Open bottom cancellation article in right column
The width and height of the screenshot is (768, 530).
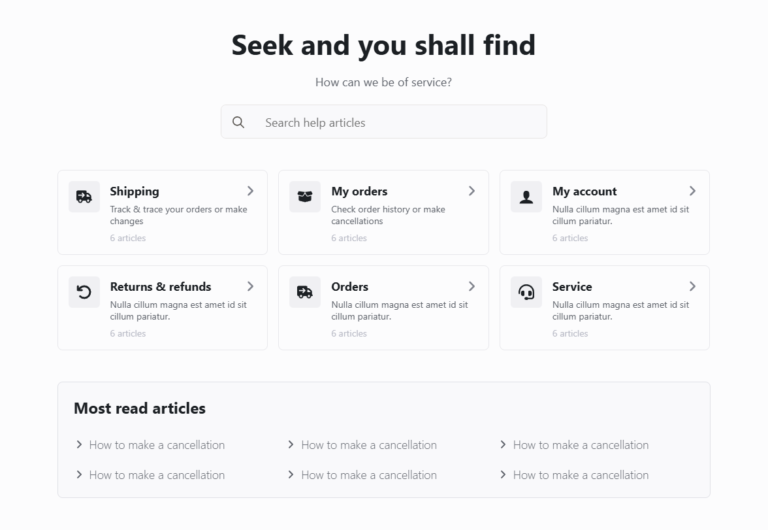[580, 475]
